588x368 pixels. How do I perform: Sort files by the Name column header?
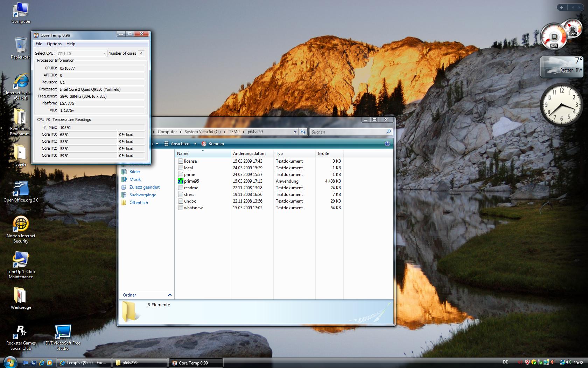tap(203, 154)
